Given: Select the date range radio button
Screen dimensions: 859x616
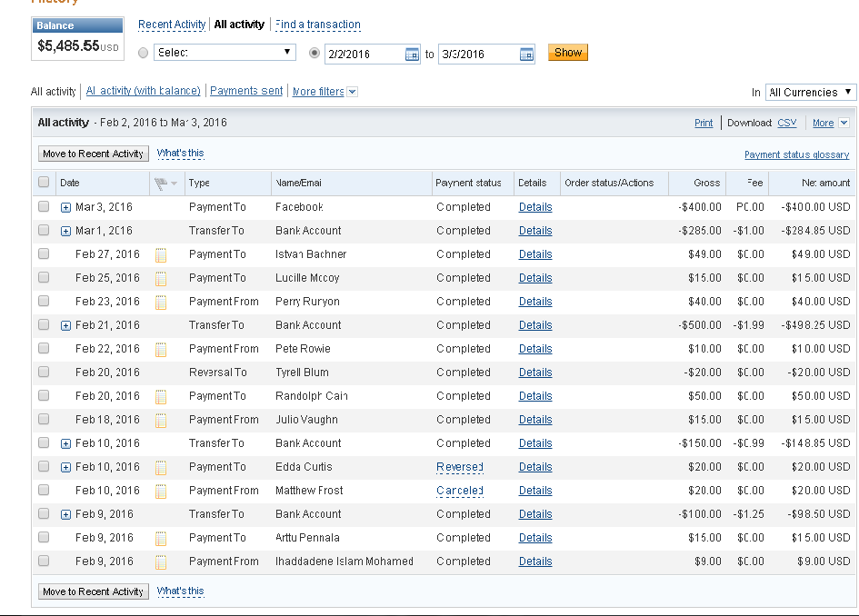Looking at the screenshot, I should tap(315, 53).
